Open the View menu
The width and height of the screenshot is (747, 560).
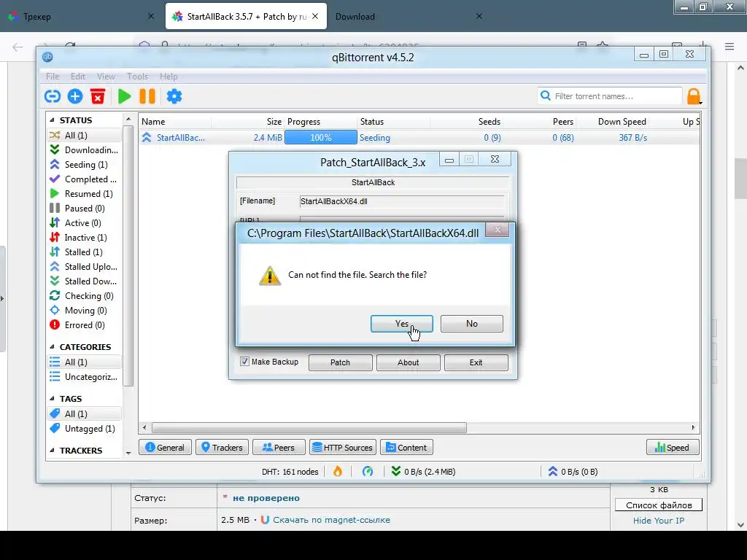[106, 76]
